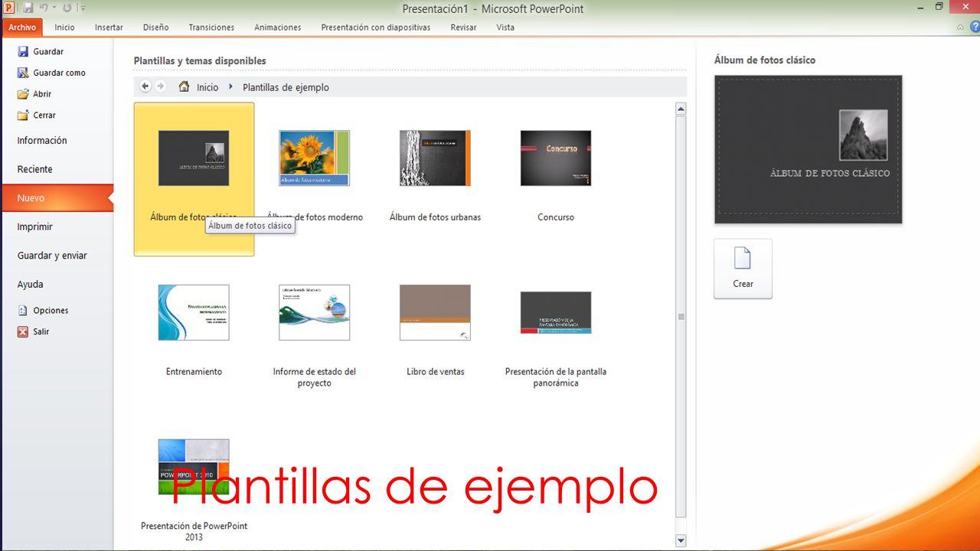The width and height of the screenshot is (980, 551).
Task: Open the PowerPoint application icon menu
Action: point(9,8)
